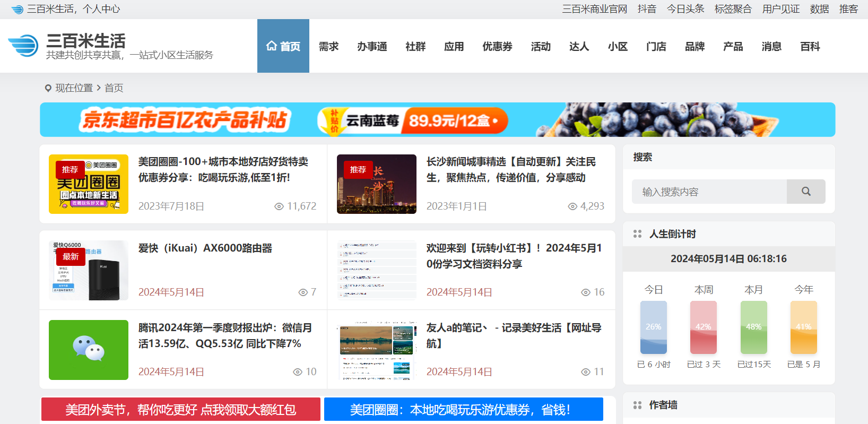868x424 pixels.
Task: Click the 三百米商业官网 top link
Action: [x=595, y=9]
